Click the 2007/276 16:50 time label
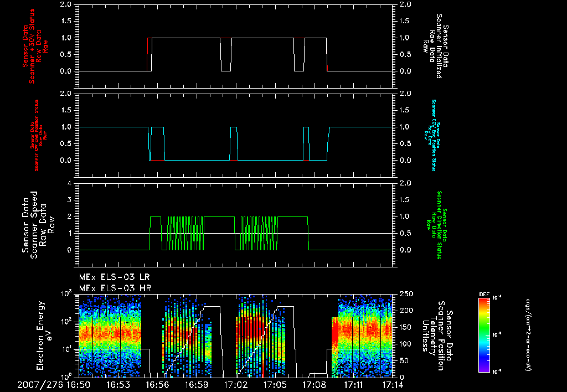 [x=54, y=385]
